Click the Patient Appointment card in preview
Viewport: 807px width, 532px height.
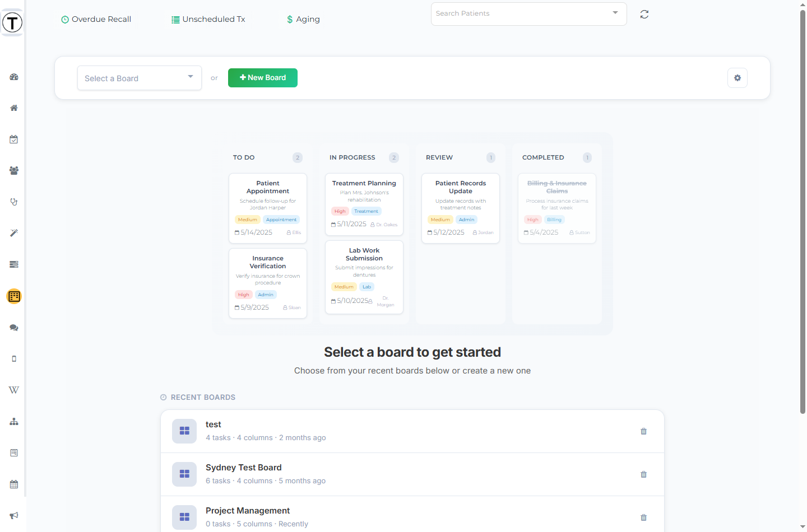point(268,208)
